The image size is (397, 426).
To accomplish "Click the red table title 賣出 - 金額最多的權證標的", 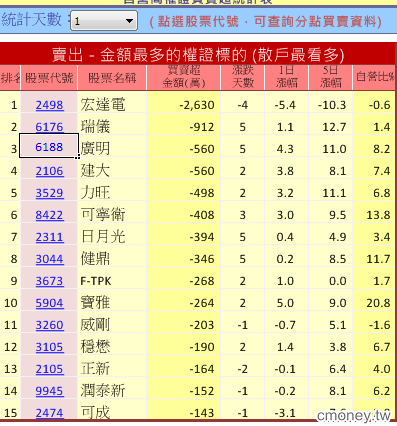I will [x=198, y=55].
